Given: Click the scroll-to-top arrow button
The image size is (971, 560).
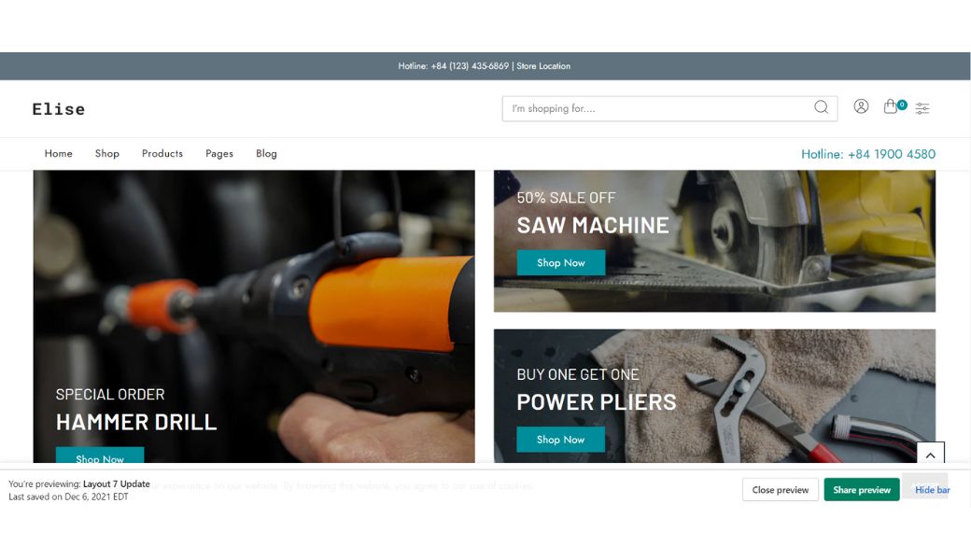Looking at the screenshot, I should click(930, 455).
